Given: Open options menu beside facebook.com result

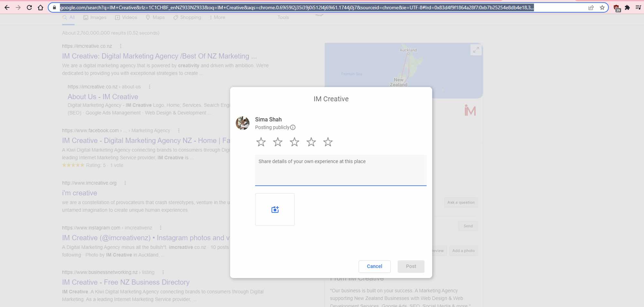Looking at the screenshot, I should (x=179, y=130).
